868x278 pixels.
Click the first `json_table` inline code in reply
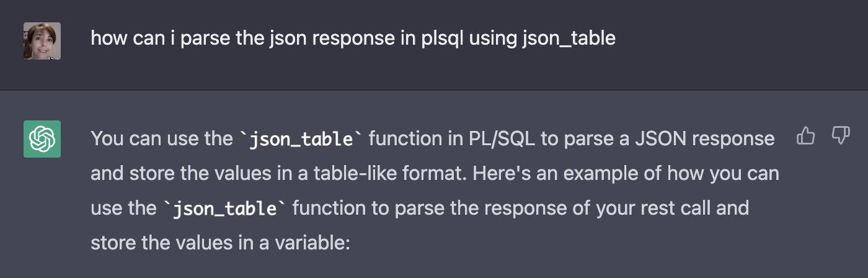[x=301, y=138]
